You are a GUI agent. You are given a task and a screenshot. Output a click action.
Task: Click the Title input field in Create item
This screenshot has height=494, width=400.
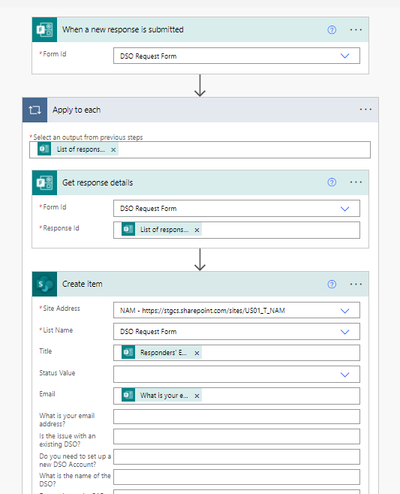click(237, 353)
